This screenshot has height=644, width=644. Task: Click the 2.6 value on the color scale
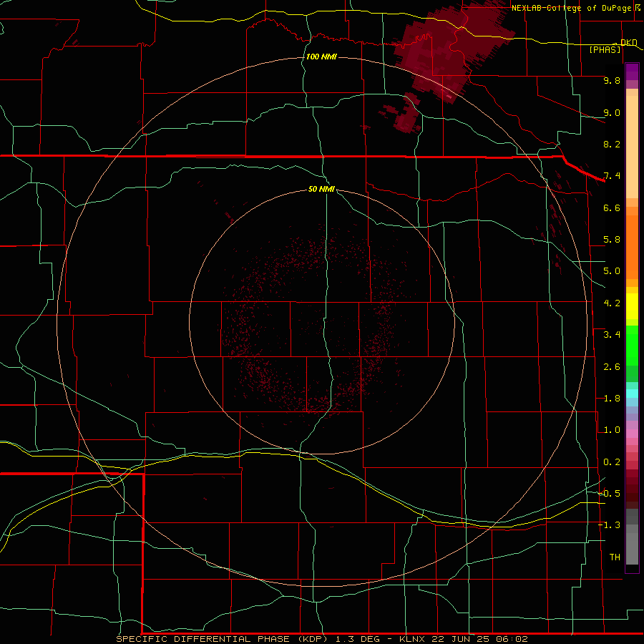[x=612, y=367]
